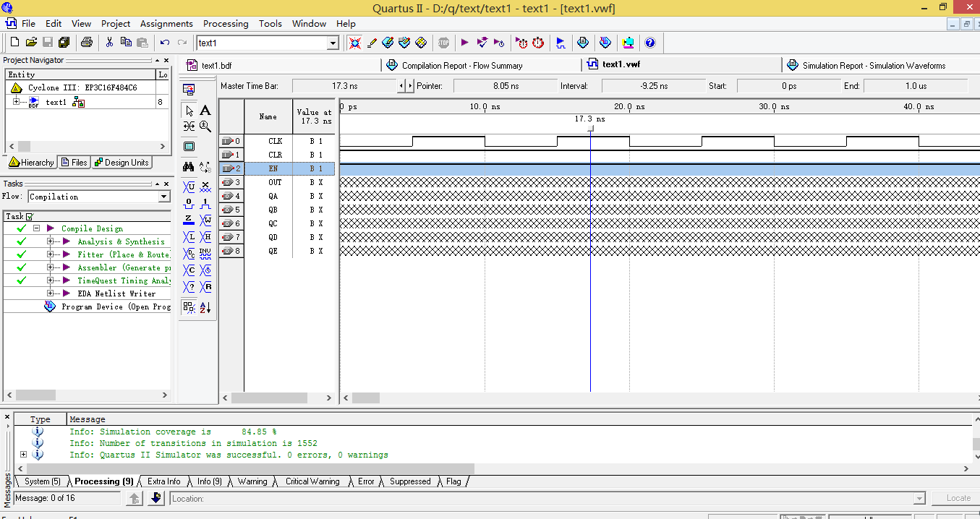Select the Cyclone III EP3C16F484C6 device entry
Viewport: 980px width, 519px height.
point(81,87)
